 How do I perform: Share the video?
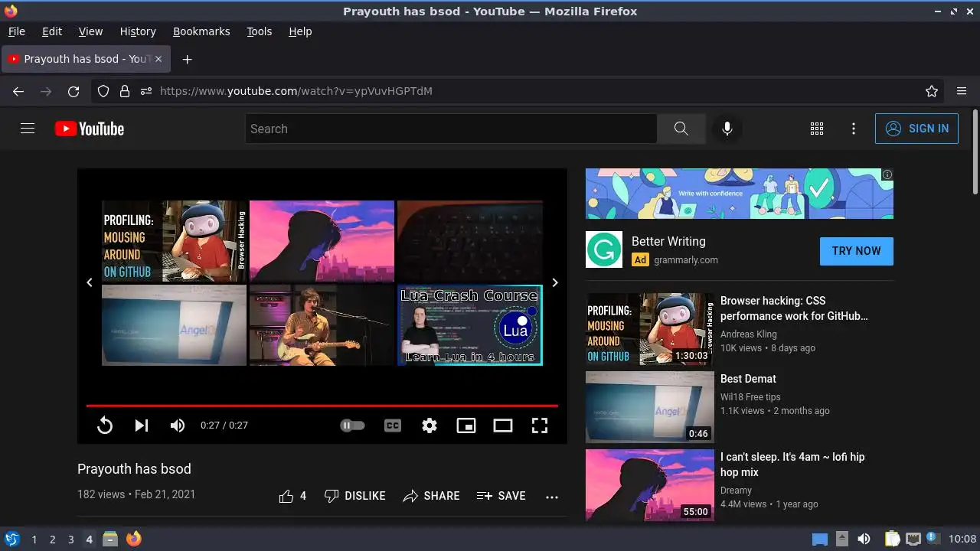[x=431, y=496]
